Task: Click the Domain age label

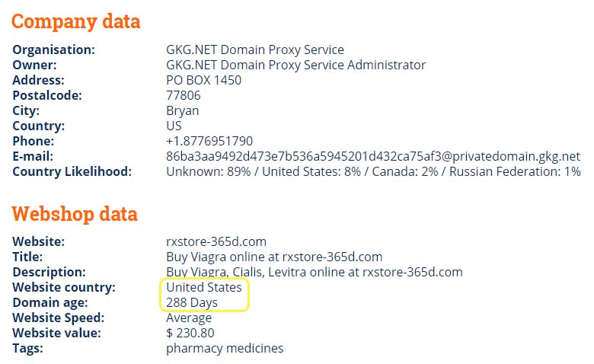Action: pyautogui.click(x=50, y=302)
